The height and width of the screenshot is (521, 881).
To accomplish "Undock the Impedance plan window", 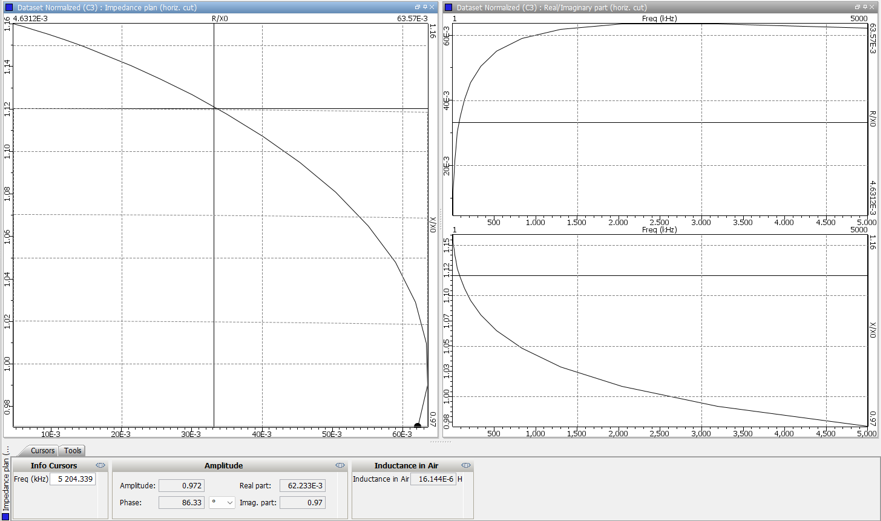I will [418, 7].
